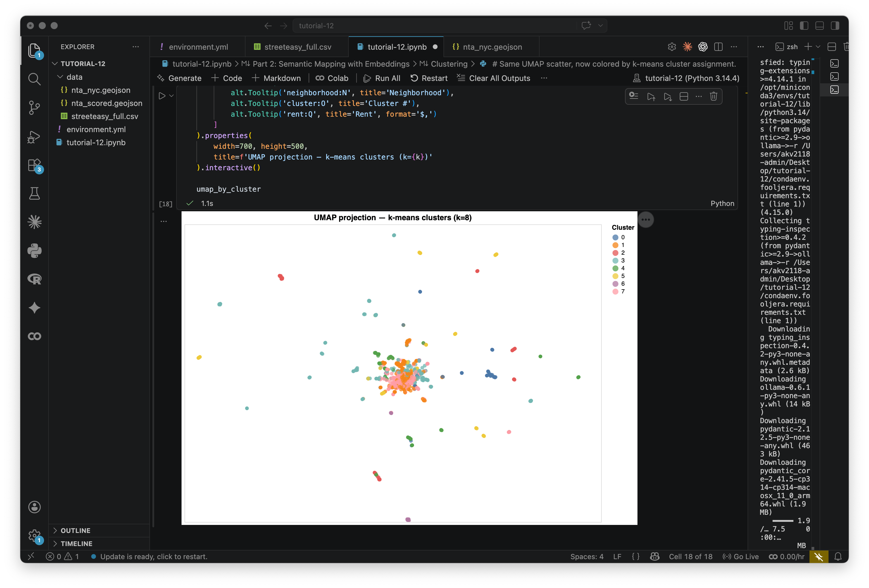Viewport: 869px width, 588px height.
Task: Click Update is ready restart message
Action: click(149, 556)
